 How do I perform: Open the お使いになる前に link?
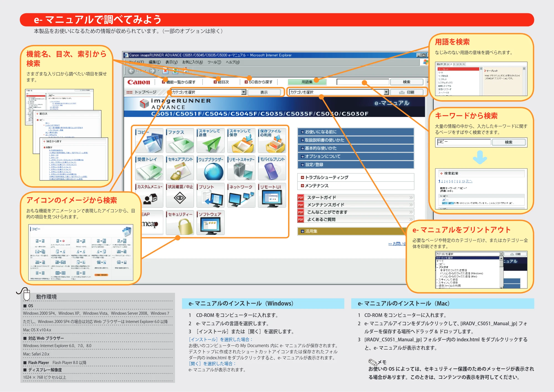(x=356, y=132)
